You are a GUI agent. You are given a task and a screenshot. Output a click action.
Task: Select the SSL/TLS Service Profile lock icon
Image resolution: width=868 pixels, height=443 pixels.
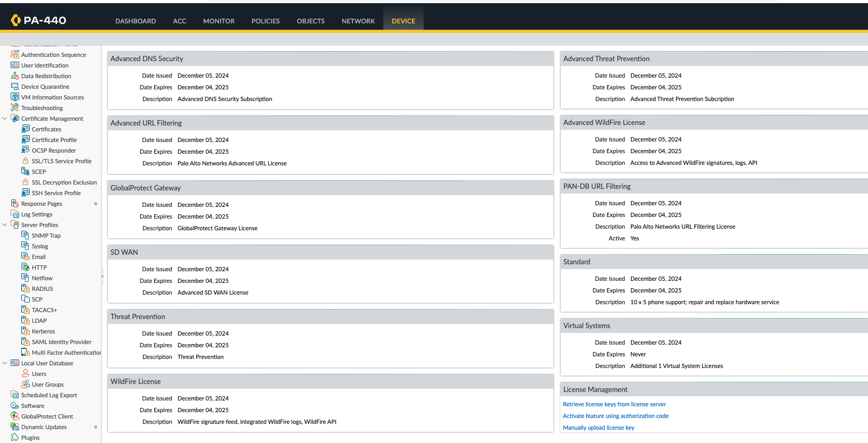point(26,161)
